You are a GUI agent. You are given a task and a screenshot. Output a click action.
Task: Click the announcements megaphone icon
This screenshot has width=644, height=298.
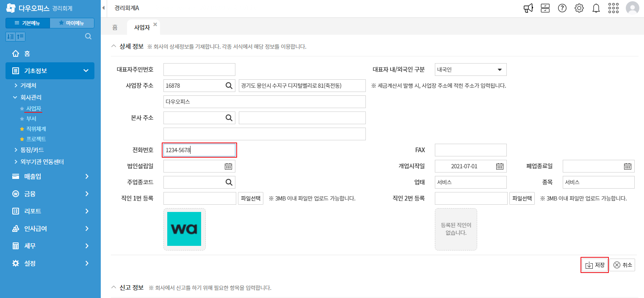(x=528, y=8)
